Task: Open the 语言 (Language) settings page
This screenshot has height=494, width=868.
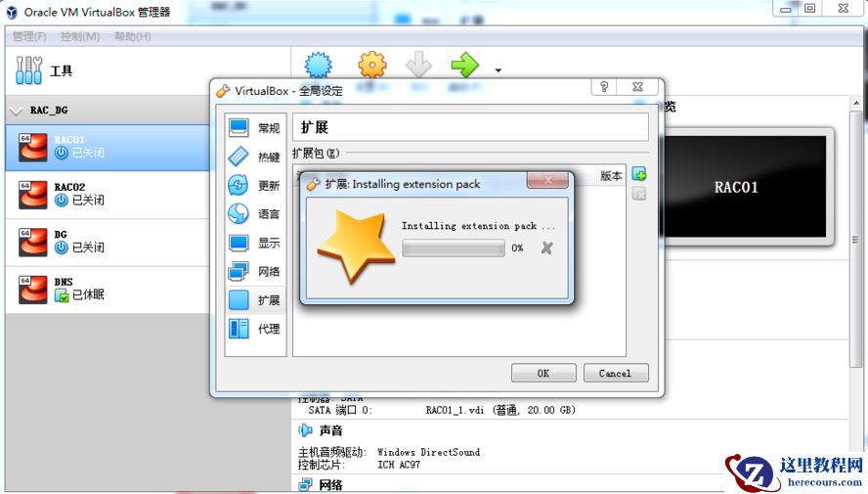Action: [255, 214]
